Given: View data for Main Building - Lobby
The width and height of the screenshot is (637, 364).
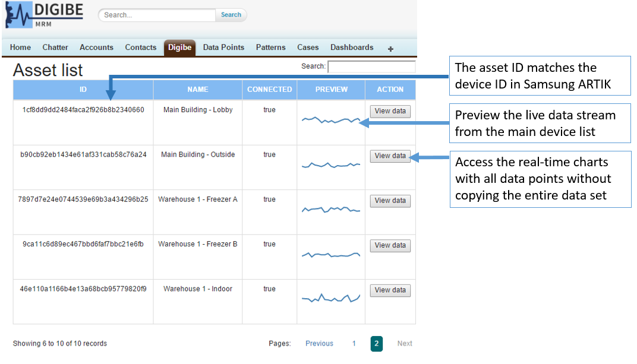Looking at the screenshot, I should [x=390, y=111].
